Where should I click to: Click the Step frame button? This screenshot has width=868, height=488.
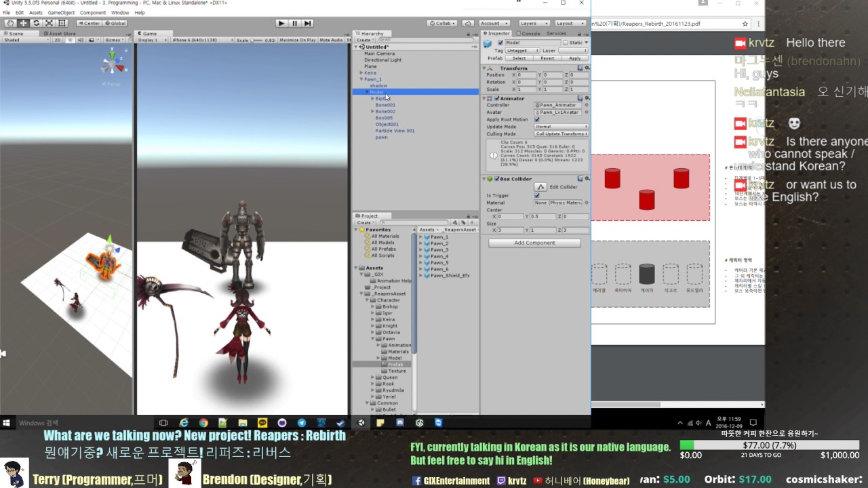(307, 23)
